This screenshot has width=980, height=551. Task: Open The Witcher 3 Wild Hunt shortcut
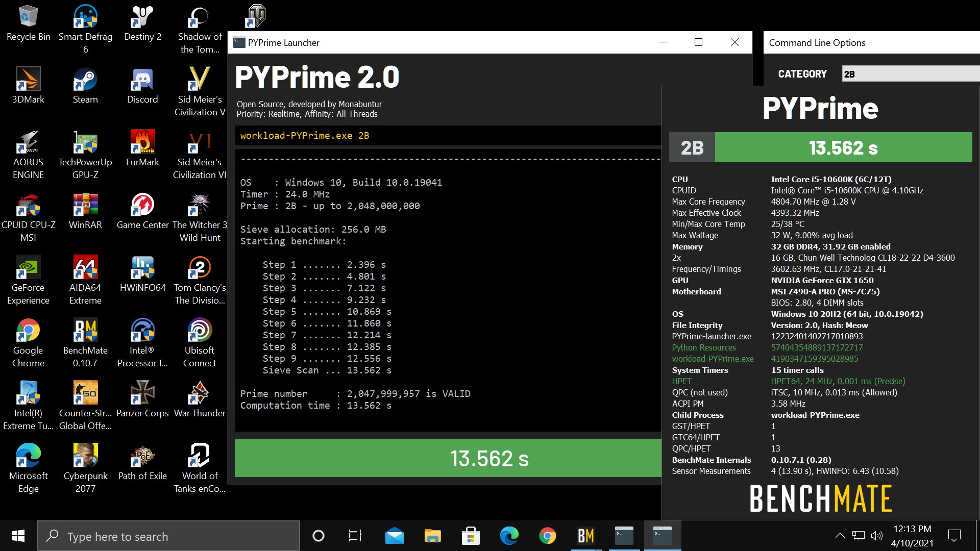point(200,218)
